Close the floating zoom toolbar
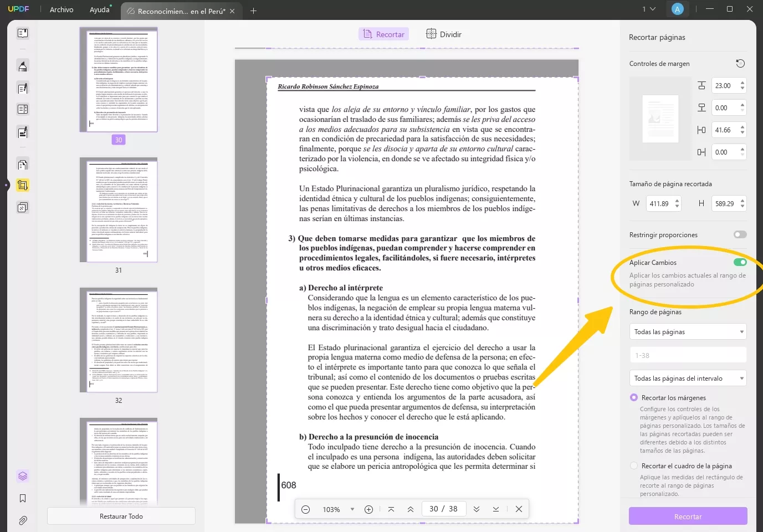The height and width of the screenshot is (532, 763). coord(519,509)
